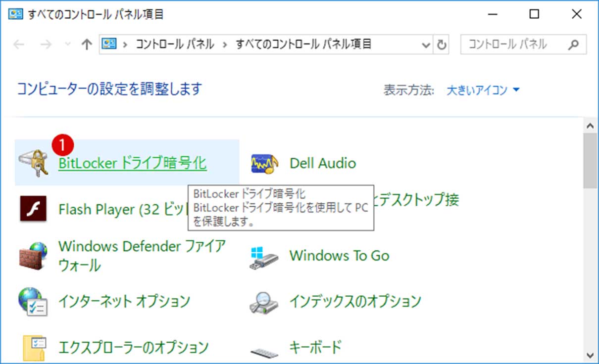Expand the chevron before すべてのコントロール パネル項目
599x364 pixels.
pos(225,45)
